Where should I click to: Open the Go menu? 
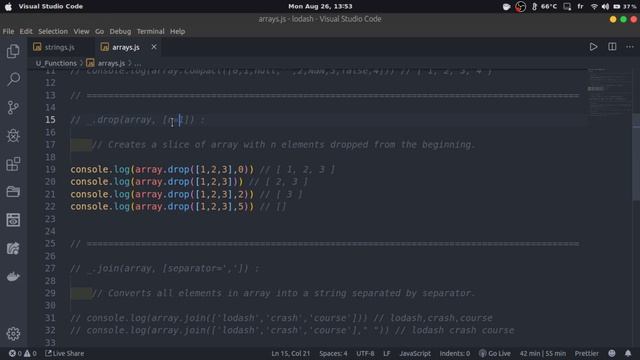[99, 31]
